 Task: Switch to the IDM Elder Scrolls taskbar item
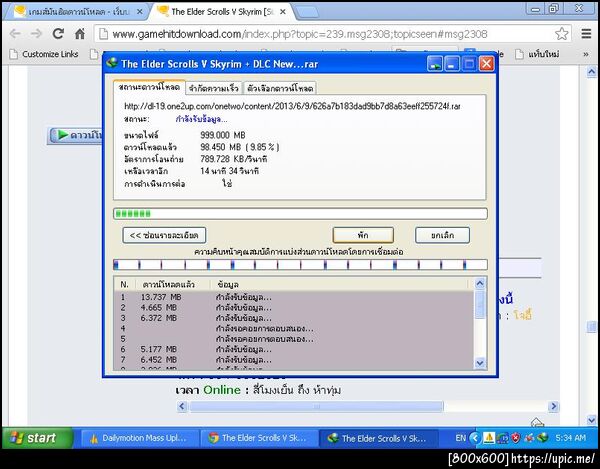coord(379,438)
